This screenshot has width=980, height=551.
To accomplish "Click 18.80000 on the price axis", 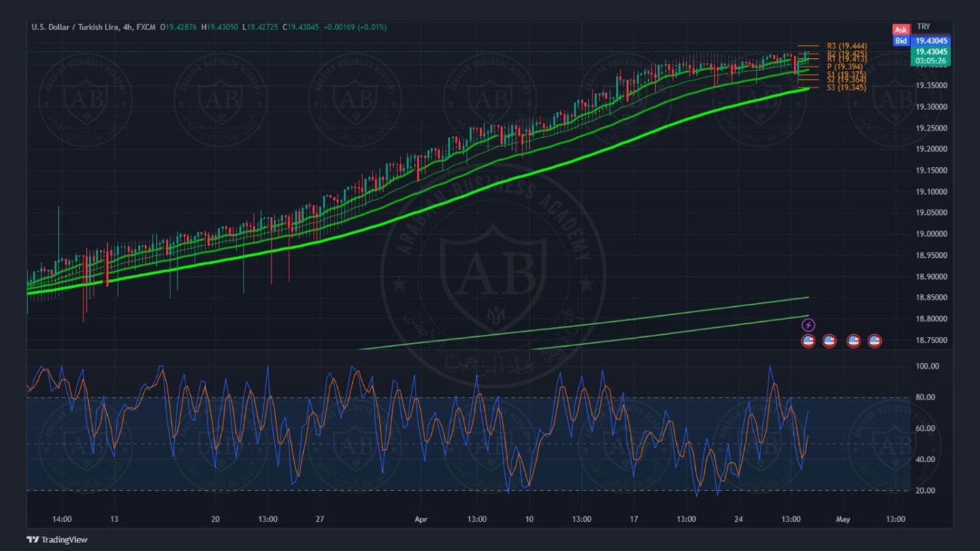I will pyautogui.click(x=931, y=319).
